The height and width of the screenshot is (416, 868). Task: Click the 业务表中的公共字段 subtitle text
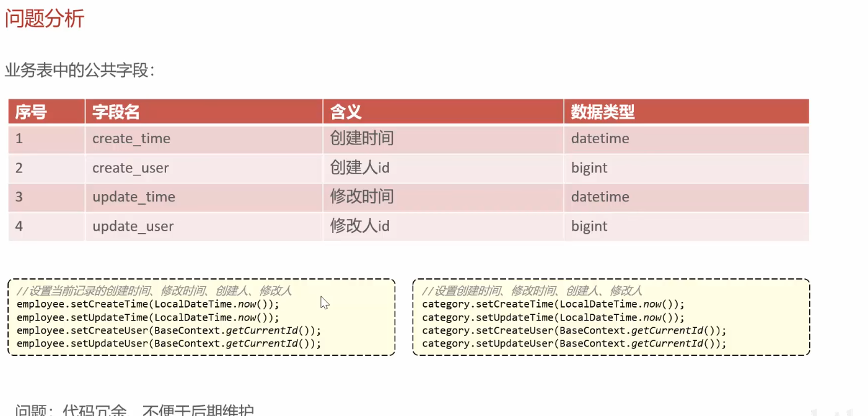79,71
